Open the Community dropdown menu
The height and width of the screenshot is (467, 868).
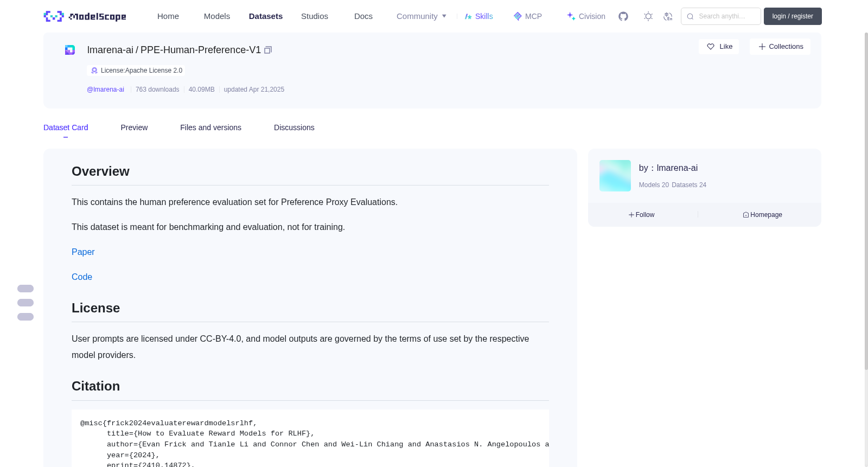422,16
